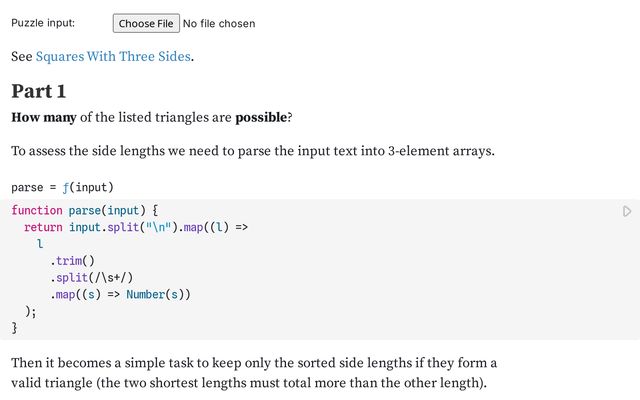Click the bold word 'possible'
The image size is (640, 400).
(260, 118)
